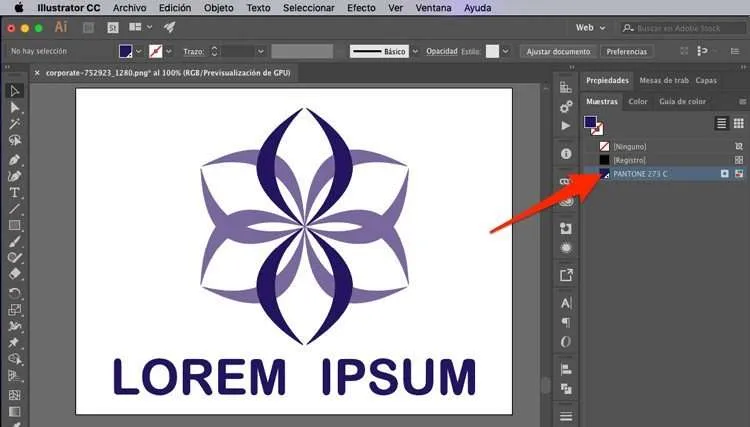Select the Selection tool (black arrow)

[15, 91]
